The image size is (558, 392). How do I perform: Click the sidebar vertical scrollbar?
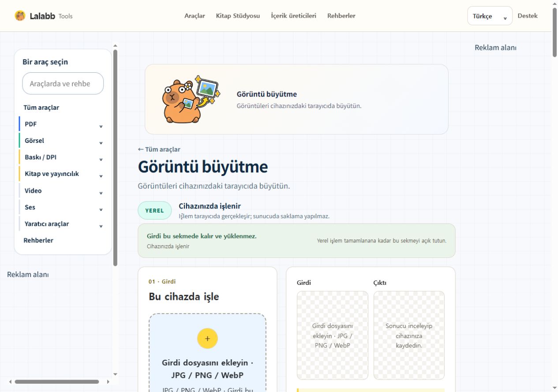116,158
